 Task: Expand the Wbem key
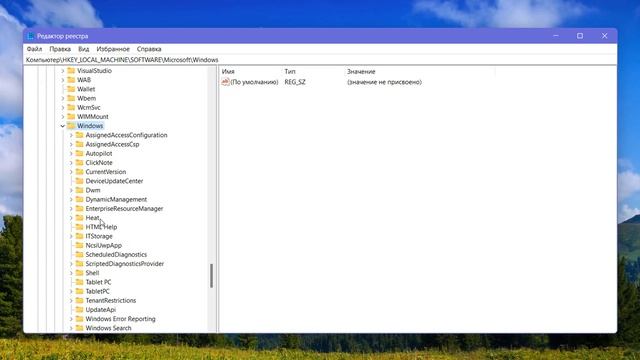pos(63,98)
